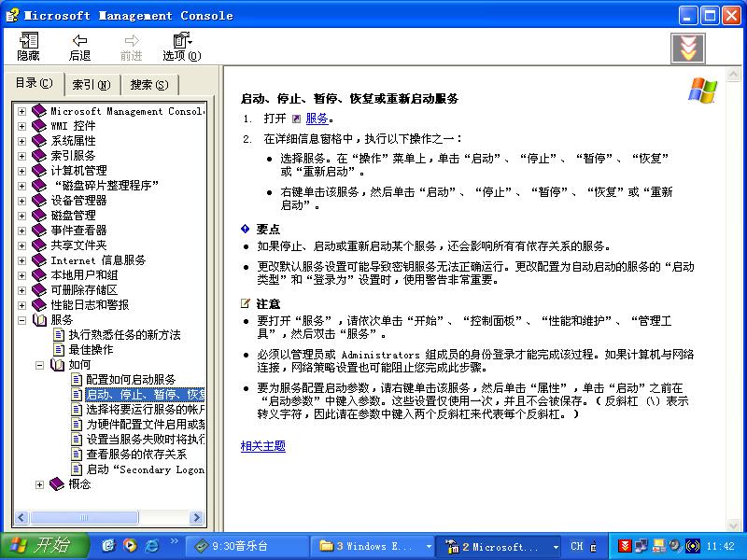This screenshot has width=747, height=560.
Task: Click the tree horizontal scrollbar thumb
Action: tap(84, 518)
